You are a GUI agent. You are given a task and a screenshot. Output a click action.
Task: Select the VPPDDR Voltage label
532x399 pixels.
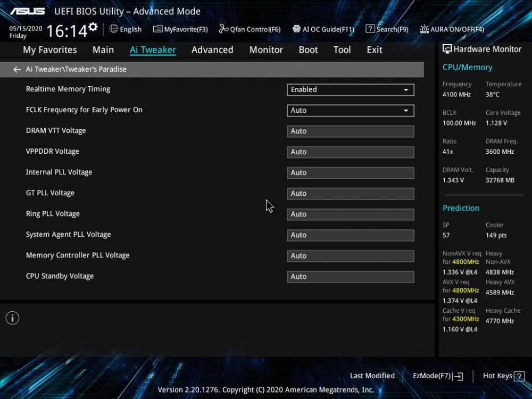(53, 151)
